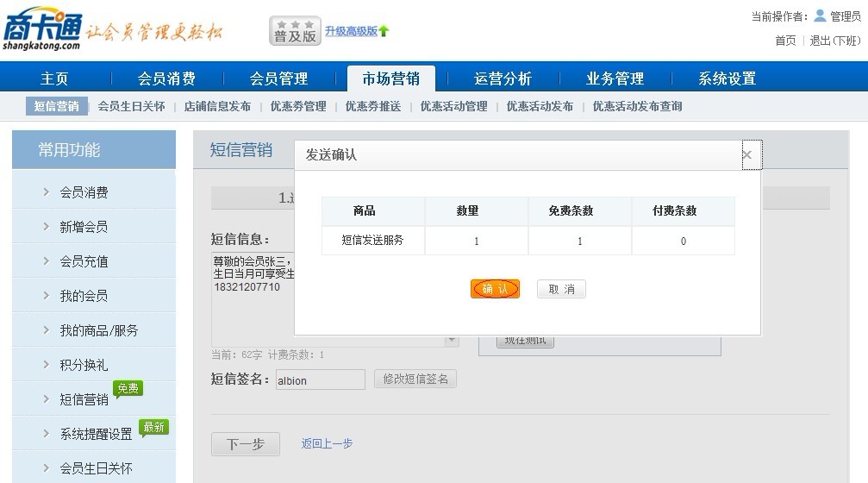Expand the 会员消费 sidebar chevron
This screenshot has width=868, height=483.
(47, 192)
